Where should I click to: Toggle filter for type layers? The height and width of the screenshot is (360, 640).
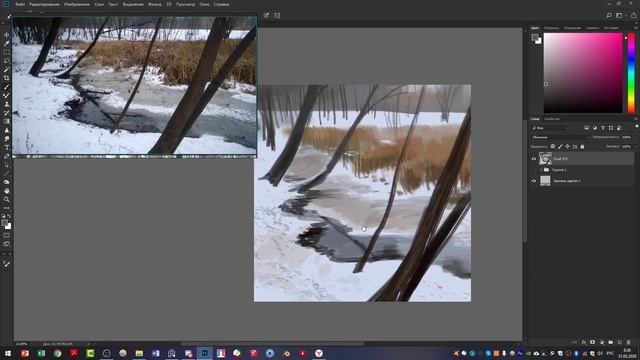tap(603, 128)
